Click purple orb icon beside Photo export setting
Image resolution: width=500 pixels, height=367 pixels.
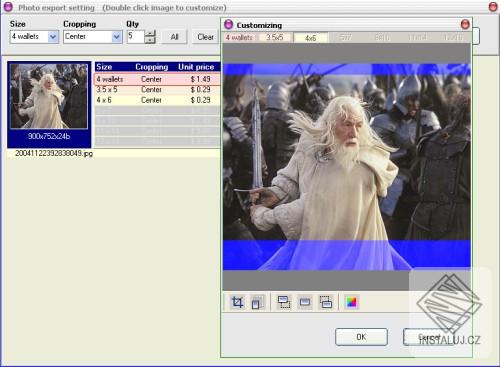[x=8, y=7]
